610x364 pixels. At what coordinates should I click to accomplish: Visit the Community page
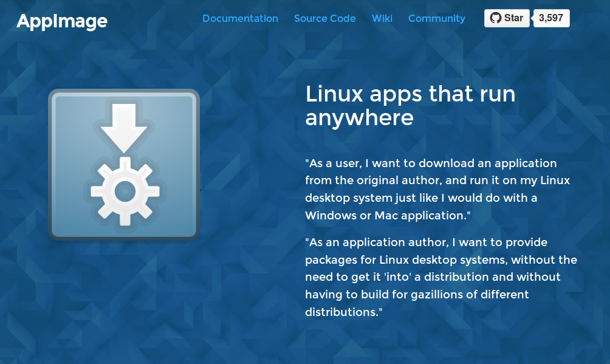pyautogui.click(x=436, y=18)
